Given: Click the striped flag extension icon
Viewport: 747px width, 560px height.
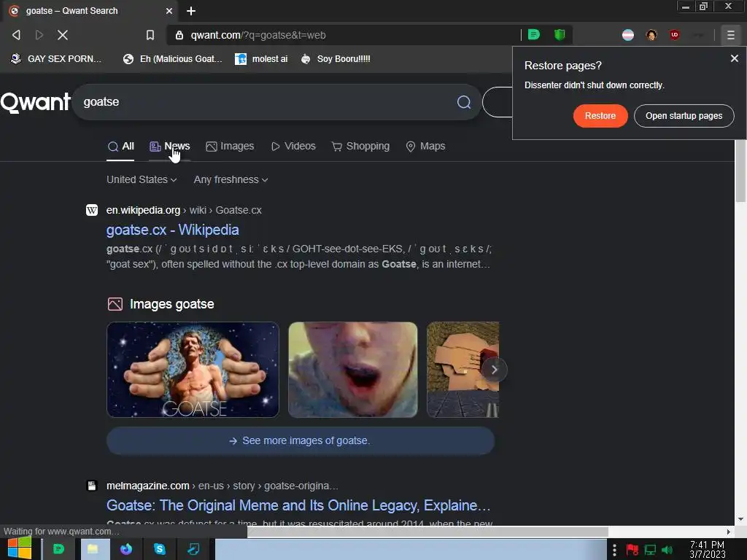Looking at the screenshot, I should click(628, 35).
